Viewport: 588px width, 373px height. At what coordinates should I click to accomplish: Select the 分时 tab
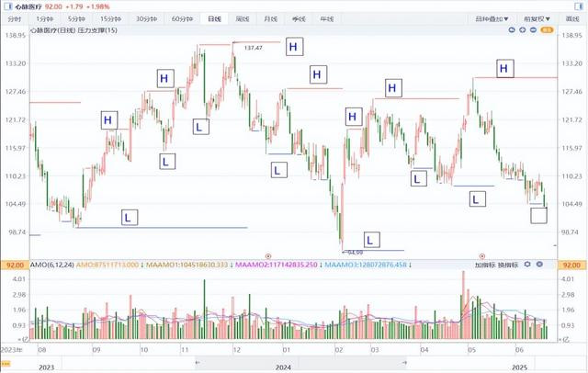tap(15, 18)
